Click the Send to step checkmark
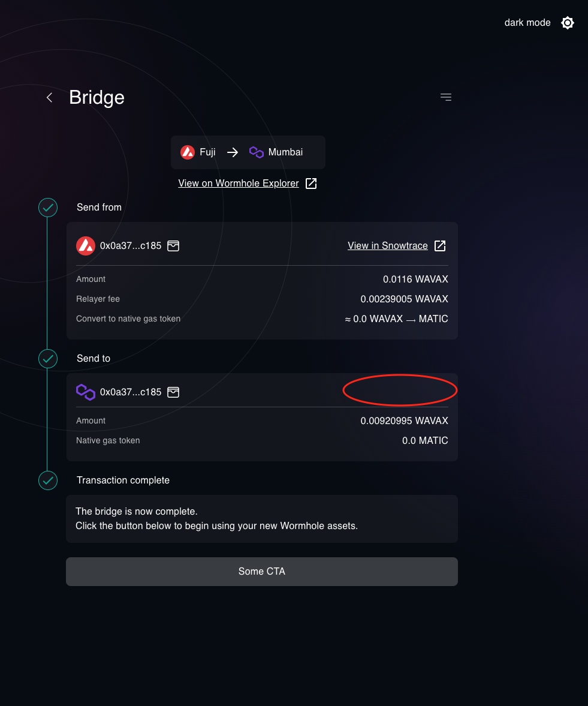 tap(48, 359)
